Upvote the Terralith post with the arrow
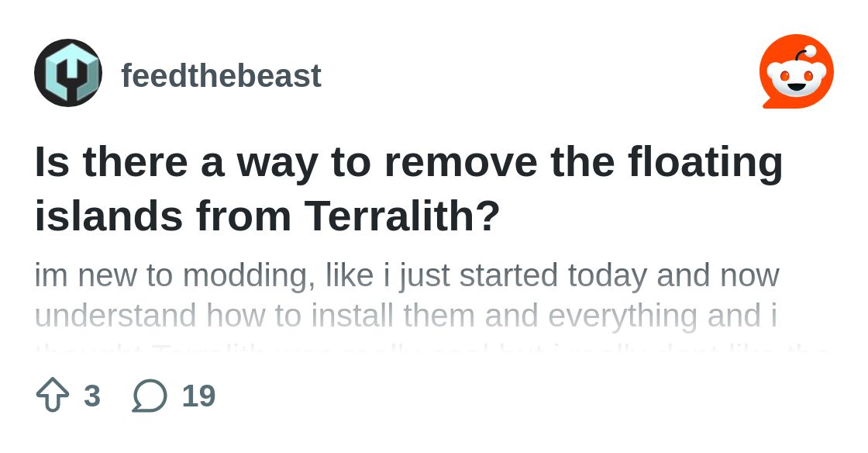This screenshot has height=453, width=868. click(53, 396)
